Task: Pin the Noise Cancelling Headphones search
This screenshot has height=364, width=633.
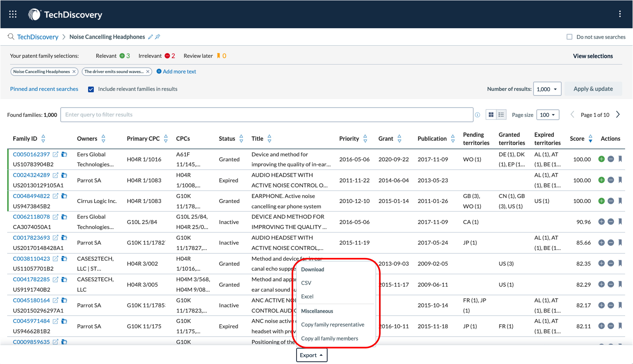Action: tap(158, 37)
